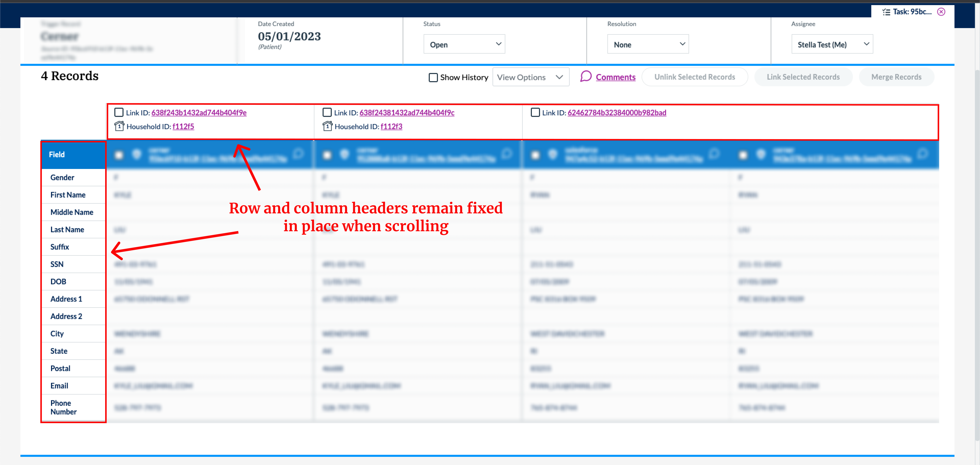Click the speech bubble icon next to Comments

pos(586,76)
